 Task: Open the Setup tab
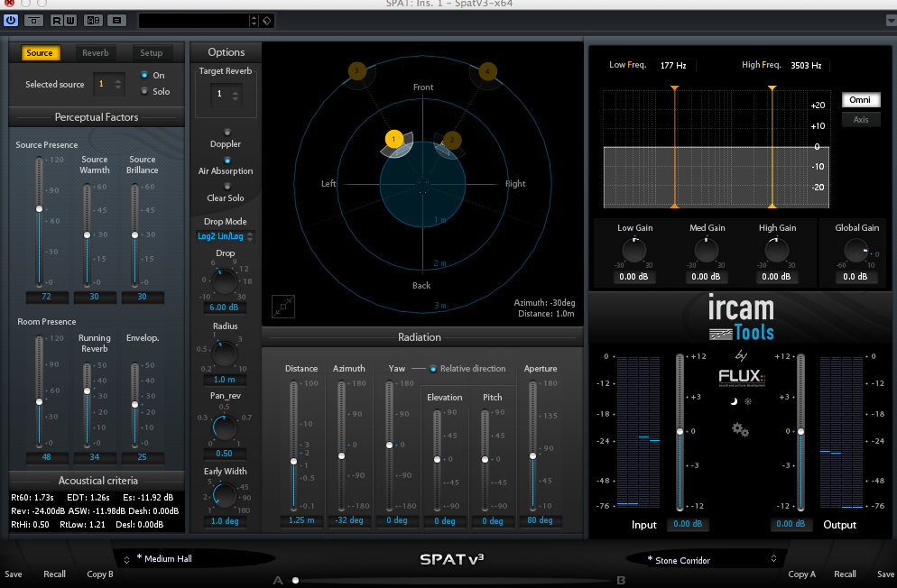(x=151, y=53)
